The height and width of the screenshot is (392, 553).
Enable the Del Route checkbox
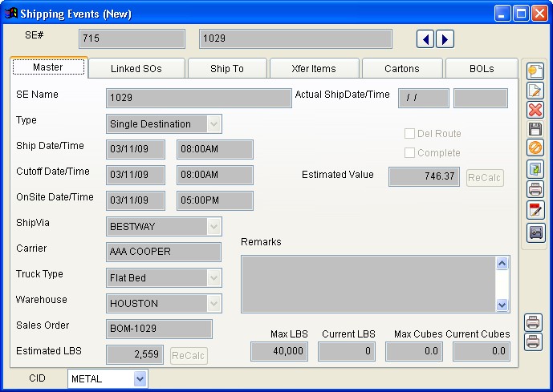tap(409, 134)
